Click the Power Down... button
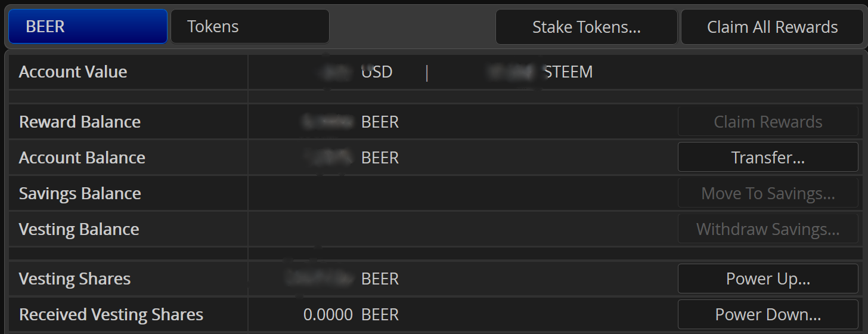The width and height of the screenshot is (868, 334). [768, 314]
